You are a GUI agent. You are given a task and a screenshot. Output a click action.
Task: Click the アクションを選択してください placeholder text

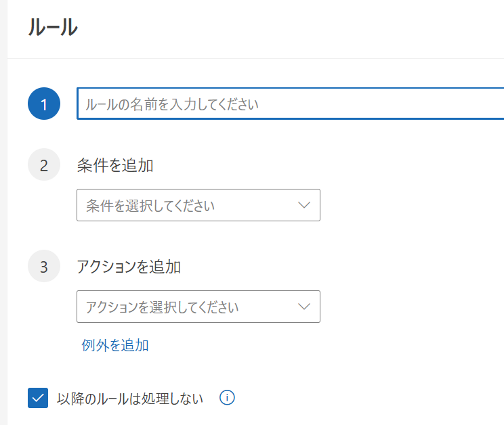(x=163, y=307)
